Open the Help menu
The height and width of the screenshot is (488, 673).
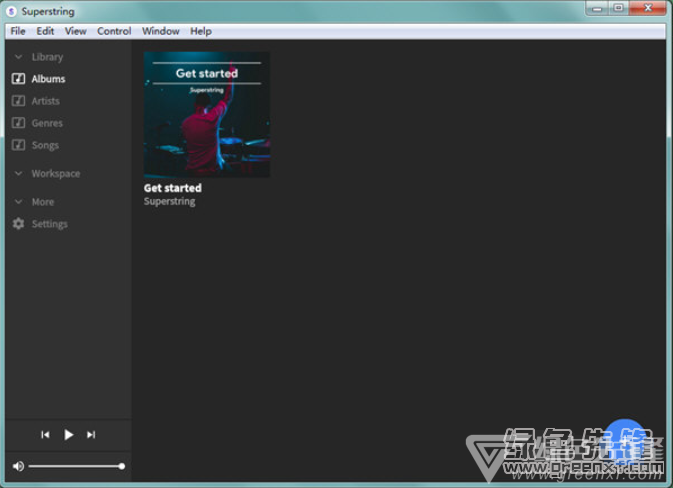(201, 31)
